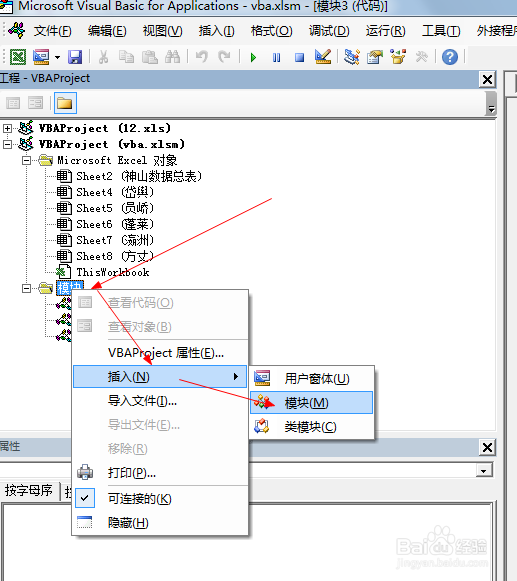Open the 运行(R) menu
Viewport: 517px width, 581px height.
pos(385,31)
